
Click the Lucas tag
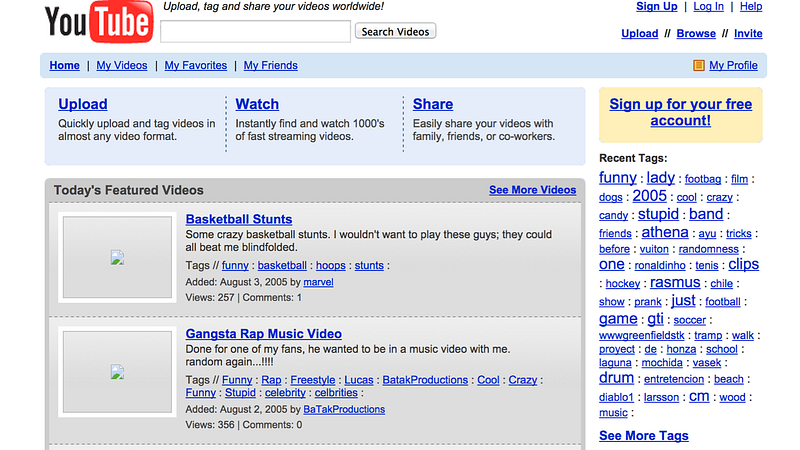[x=359, y=380]
